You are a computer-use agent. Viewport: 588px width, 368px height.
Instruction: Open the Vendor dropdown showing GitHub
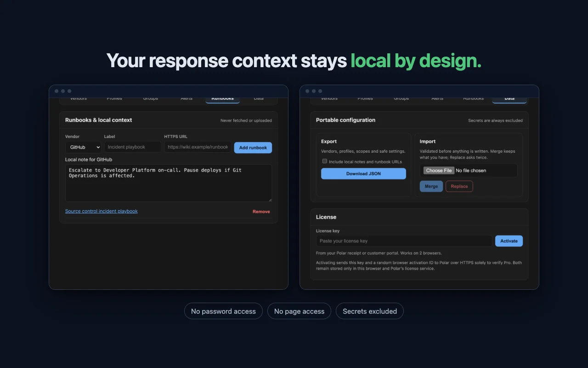83,147
